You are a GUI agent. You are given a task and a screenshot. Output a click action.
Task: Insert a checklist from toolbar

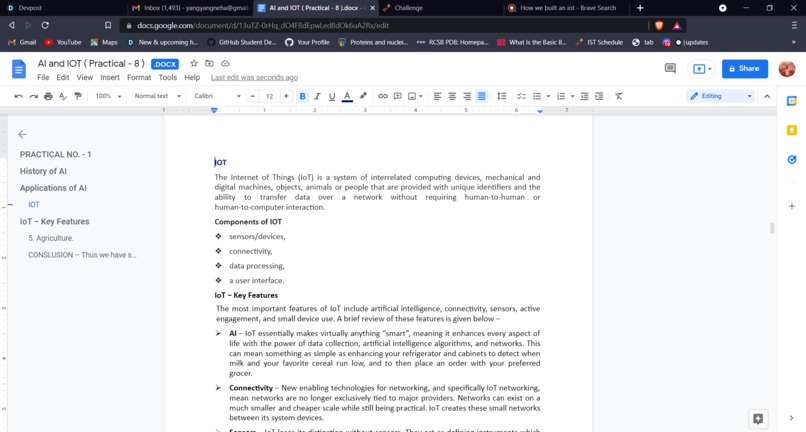pyautogui.click(x=521, y=96)
